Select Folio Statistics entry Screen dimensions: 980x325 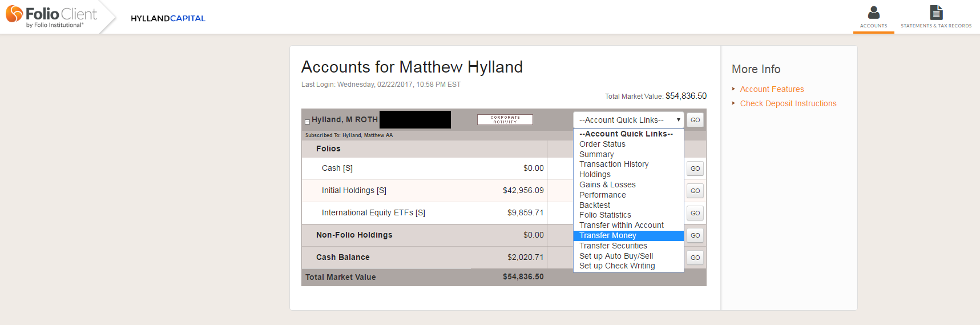(605, 215)
